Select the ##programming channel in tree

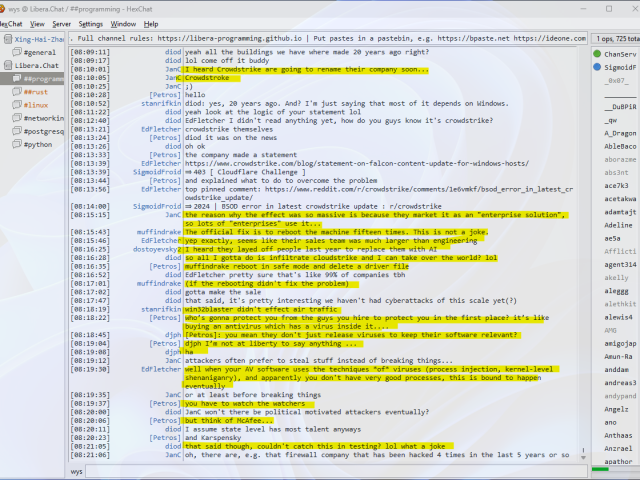44,78
